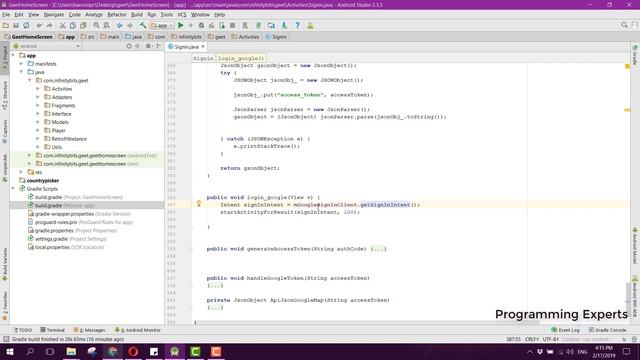Click the GeetHomeScreen breadcrumb
640x360 pixels.
pyautogui.click(x=29, y=37)
